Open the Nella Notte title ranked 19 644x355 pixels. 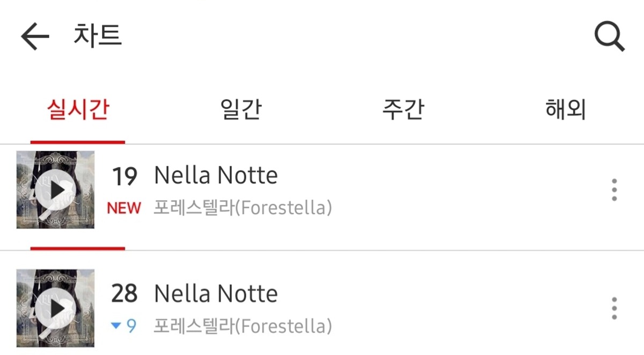216,175
